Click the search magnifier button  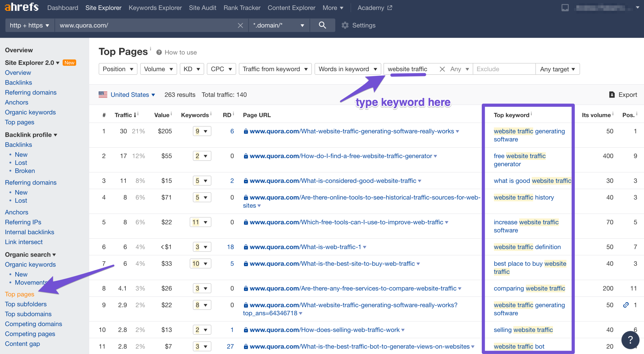(x=322, y=25)
